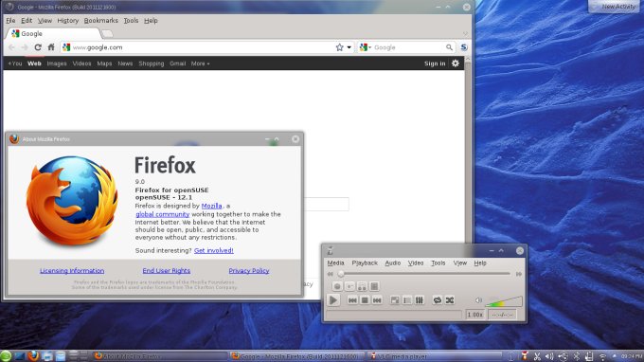The width and height of the screenshot is (644, 362).
Task: Launch Firefox from the panel icon
Action: (33, 355)
